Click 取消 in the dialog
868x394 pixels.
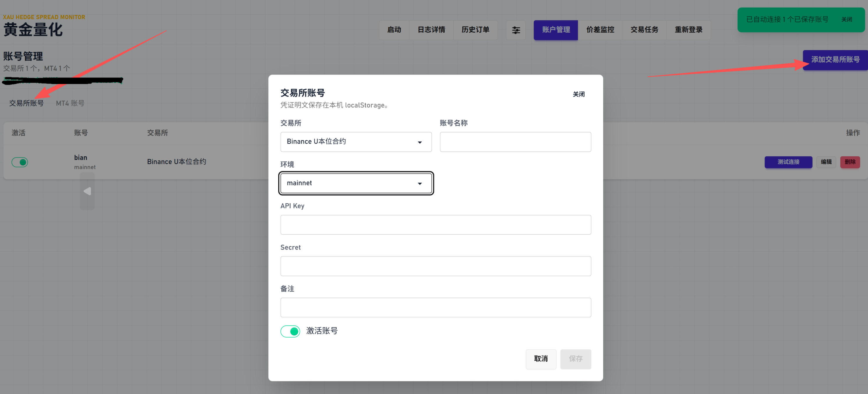(541, 359)
